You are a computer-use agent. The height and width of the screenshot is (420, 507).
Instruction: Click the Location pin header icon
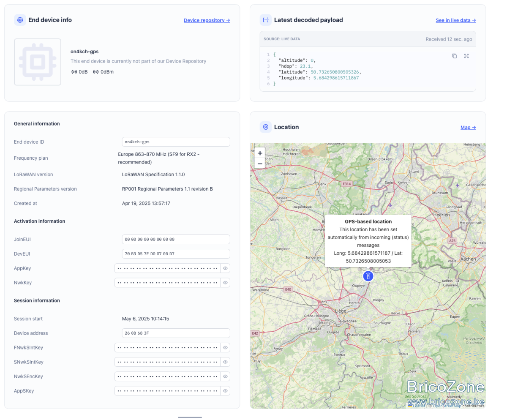(266, 127)
